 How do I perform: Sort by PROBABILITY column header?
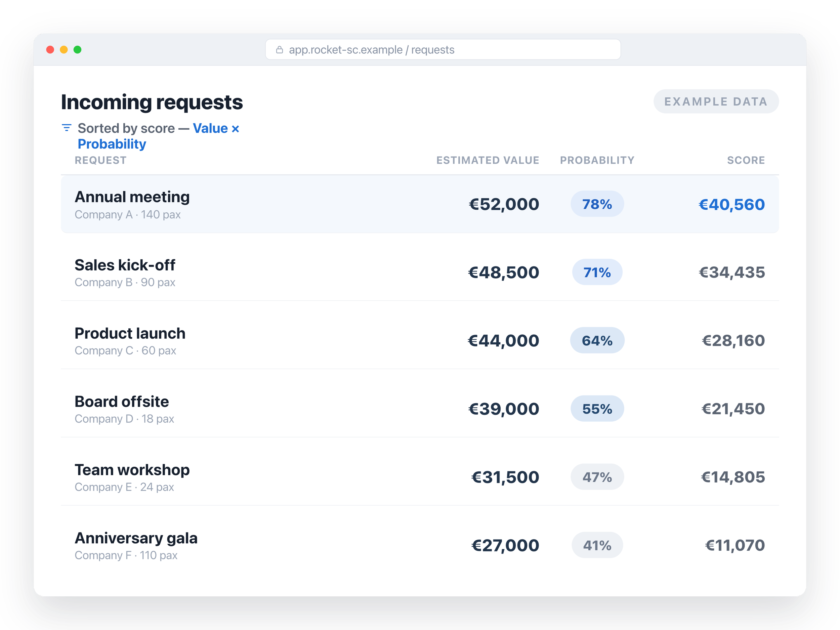point(597,160)
